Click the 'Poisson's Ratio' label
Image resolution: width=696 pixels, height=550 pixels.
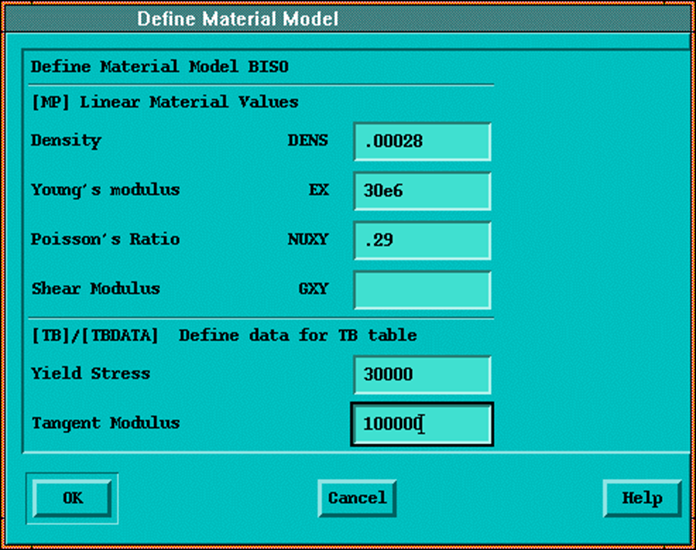pyautogui.click(x=105, y=239)
